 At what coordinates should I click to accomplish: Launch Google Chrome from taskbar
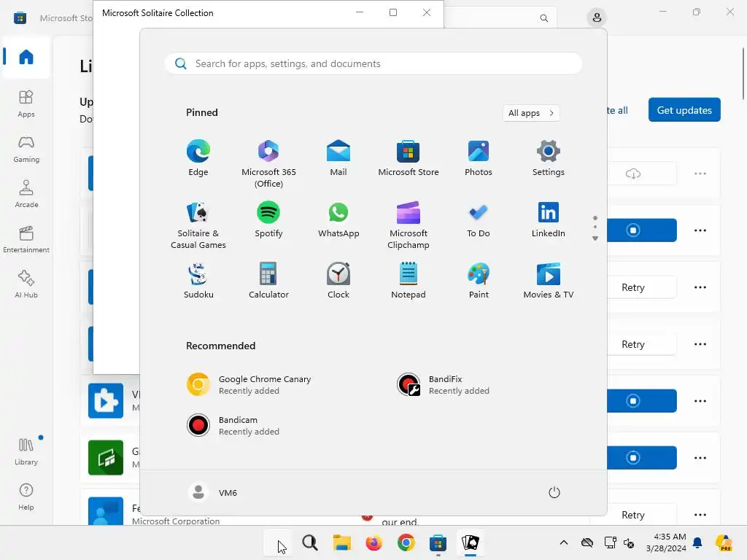coord(406,542)
